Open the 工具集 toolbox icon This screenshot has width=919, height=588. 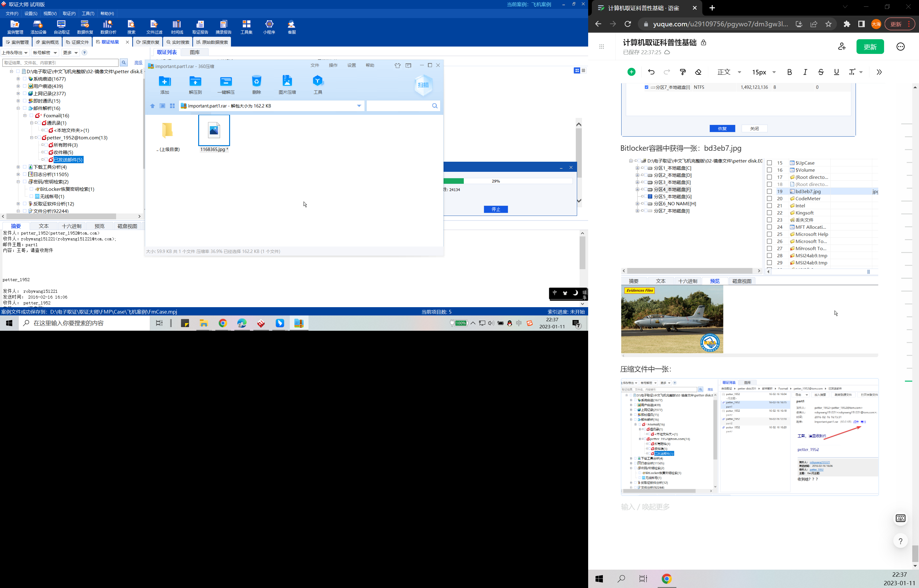click(246, 27)
